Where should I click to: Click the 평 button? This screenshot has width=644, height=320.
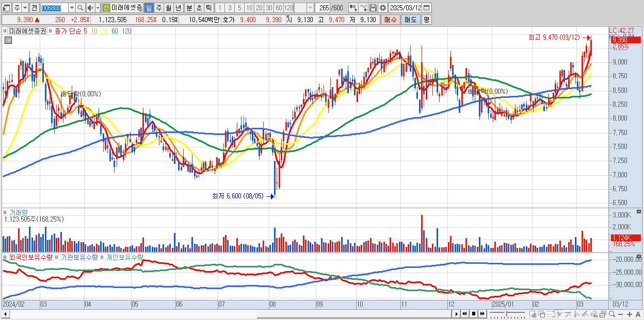click(426, 20)
